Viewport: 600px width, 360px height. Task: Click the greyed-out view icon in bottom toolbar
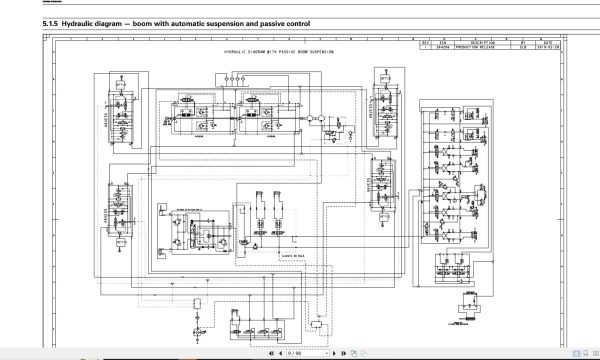(363, 354)
